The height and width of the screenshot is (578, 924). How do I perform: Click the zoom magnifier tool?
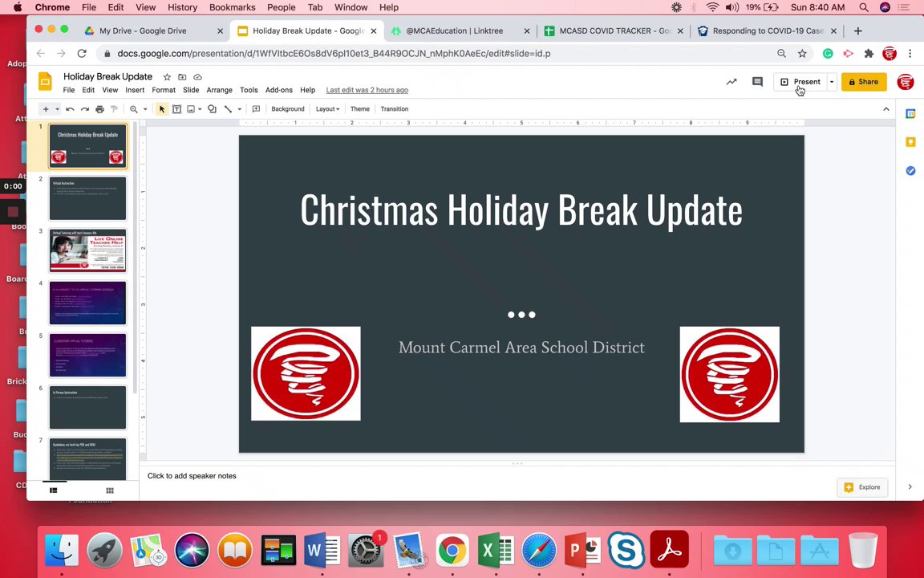[x=134, y=109]
